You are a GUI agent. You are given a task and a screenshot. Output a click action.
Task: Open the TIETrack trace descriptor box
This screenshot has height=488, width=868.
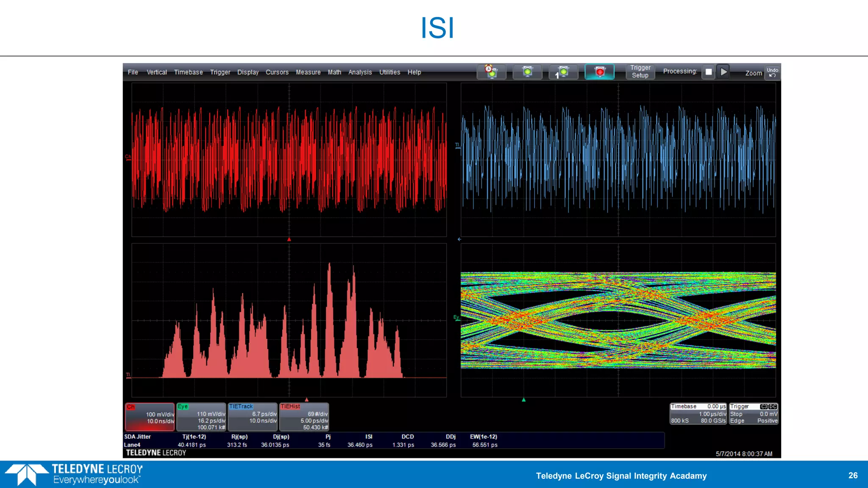click(x=253, y=417)
